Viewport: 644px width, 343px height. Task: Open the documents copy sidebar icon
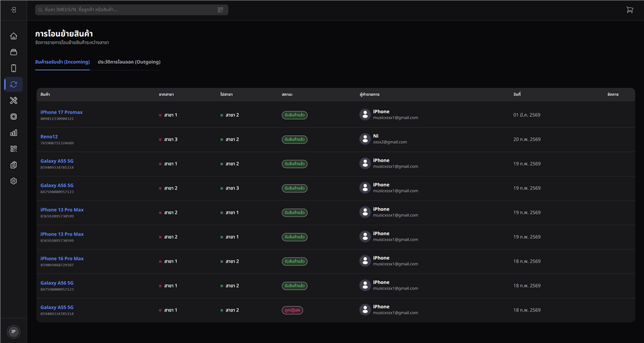pyautogui.click(x=14, y=165)
